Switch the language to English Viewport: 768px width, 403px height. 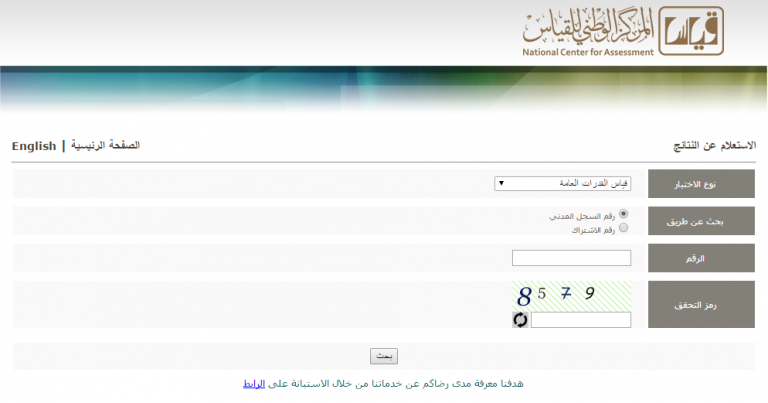pos(34,146)
